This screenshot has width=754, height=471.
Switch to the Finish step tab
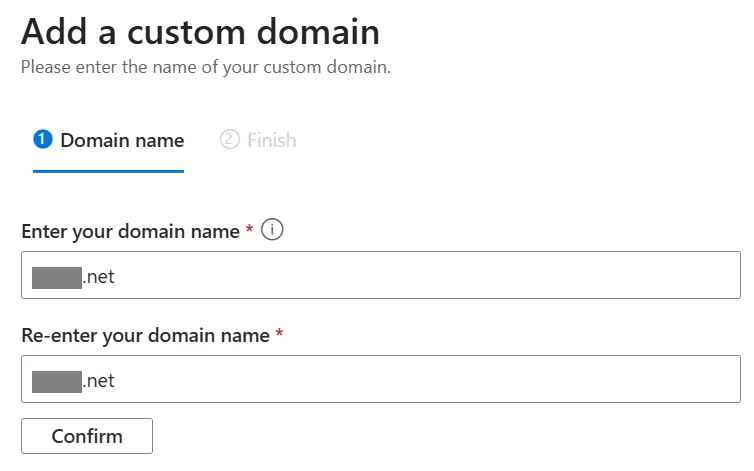[258, 140]
